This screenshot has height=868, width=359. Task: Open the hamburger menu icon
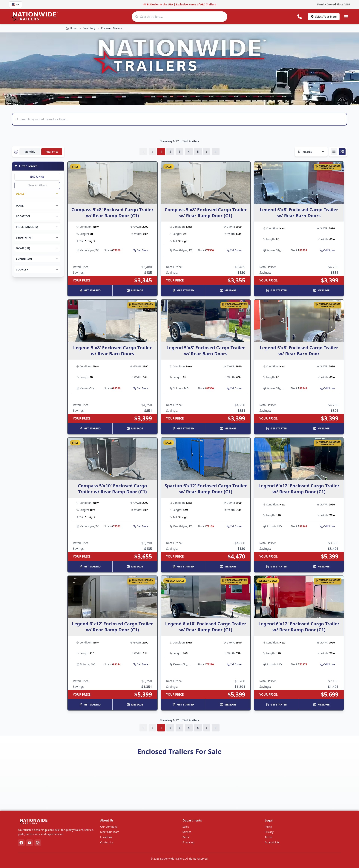(x=346, y=16)
